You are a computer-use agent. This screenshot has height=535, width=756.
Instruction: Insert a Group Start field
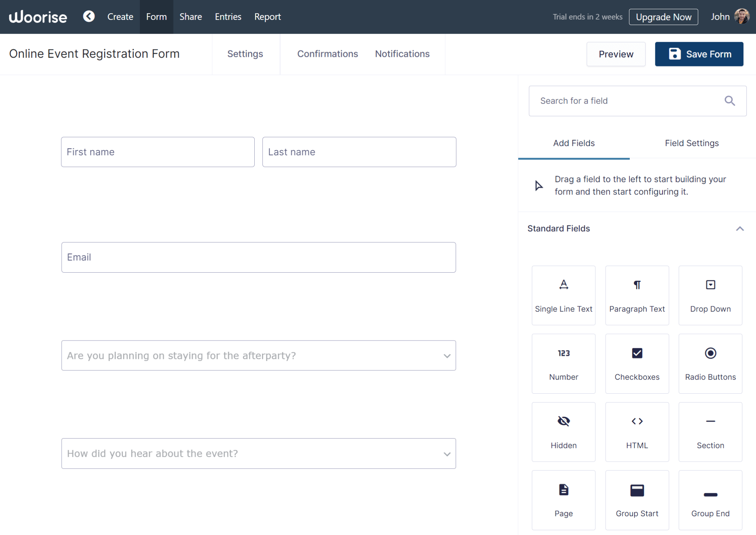tap(636, 500)
